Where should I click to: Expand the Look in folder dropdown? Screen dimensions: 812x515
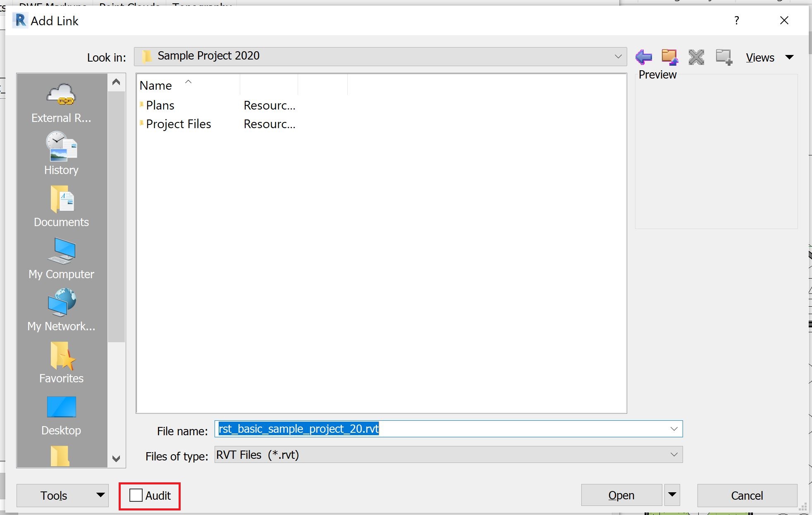click(618, 56)
